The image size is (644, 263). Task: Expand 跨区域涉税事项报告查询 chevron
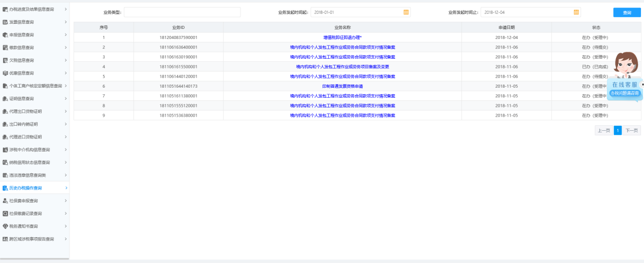coord(65,239)
